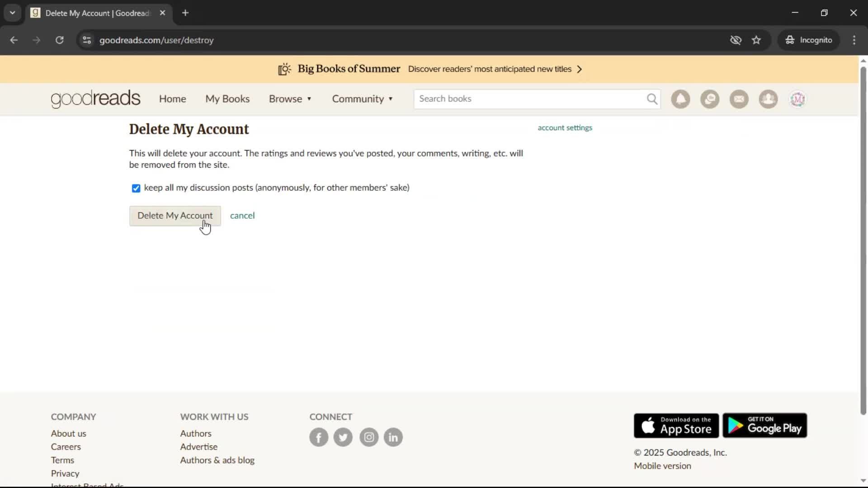Screen dimensions: 868x488
Task: Open the Authors & ads blog link
Action: [x=217, y=460]
